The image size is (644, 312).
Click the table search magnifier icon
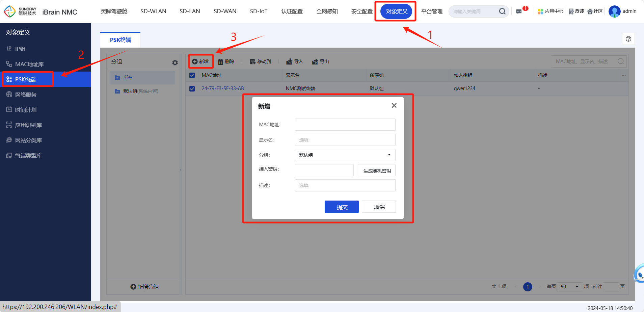(x=621, y=61)
